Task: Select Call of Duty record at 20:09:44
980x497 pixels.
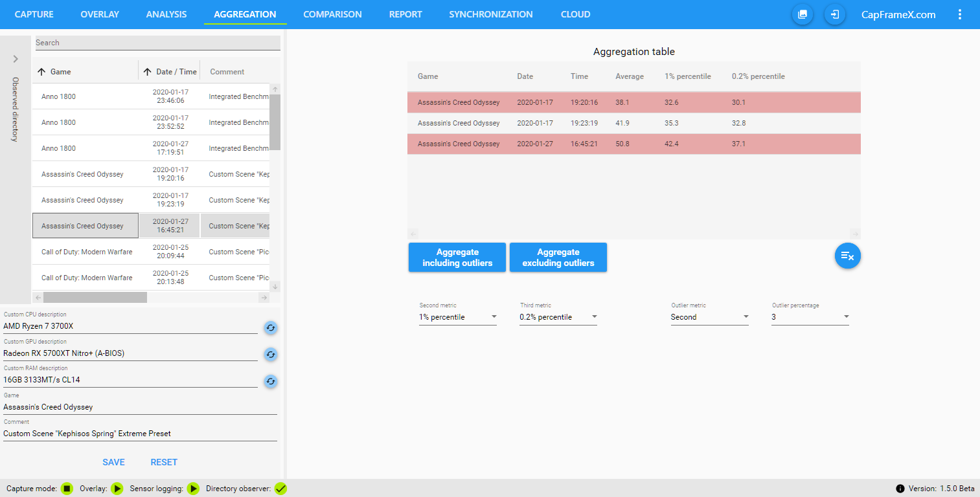Action: (x=151, y=252)
